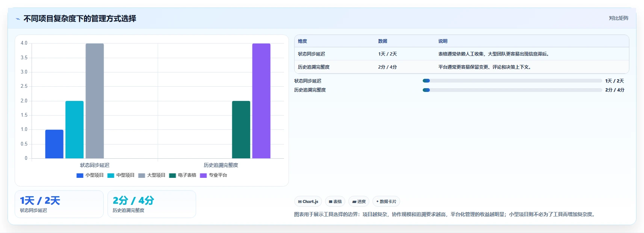This screenshot has height=233, width=644.
Task: Click the dark green 电子表格 bar
Action: [241, 129]
